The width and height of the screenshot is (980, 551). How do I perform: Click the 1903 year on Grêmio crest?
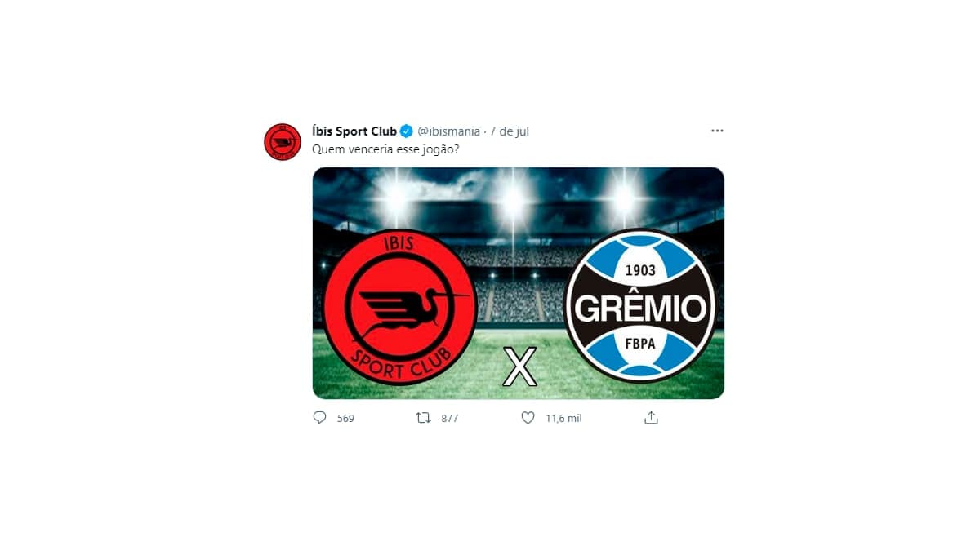point(640,270)
